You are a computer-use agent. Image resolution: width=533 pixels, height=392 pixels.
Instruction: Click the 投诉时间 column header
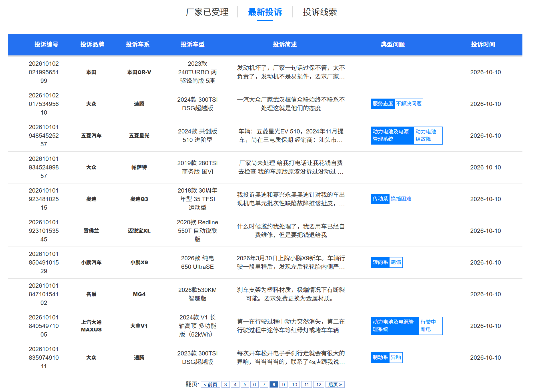[483, 45]
